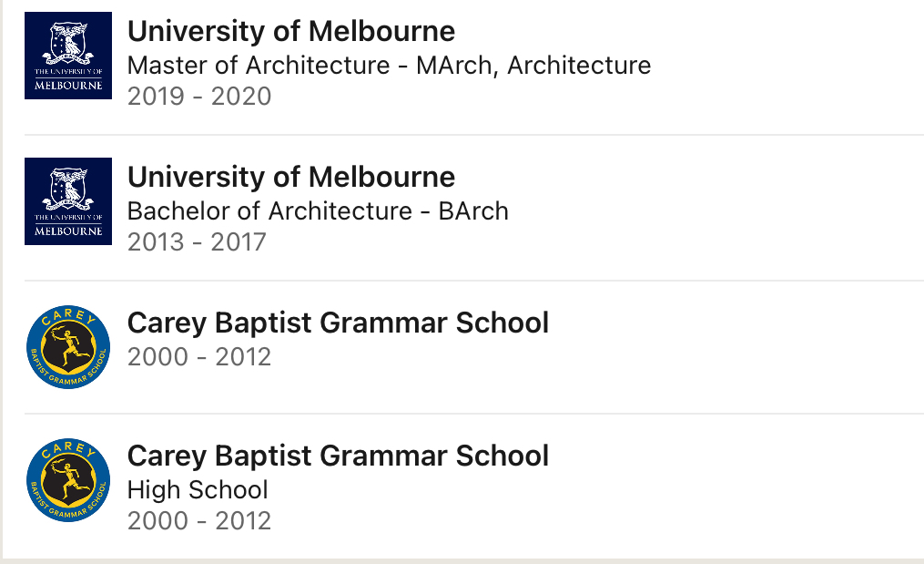
Task: Click the divider line between the two Carey entries
Action: tap(473, 414)
